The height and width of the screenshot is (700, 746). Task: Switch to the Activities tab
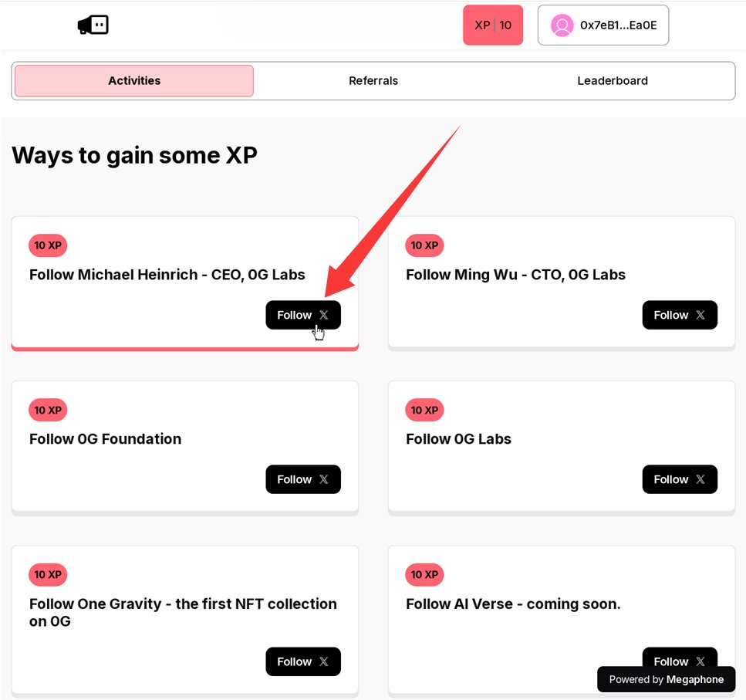[x=134, y=80]
